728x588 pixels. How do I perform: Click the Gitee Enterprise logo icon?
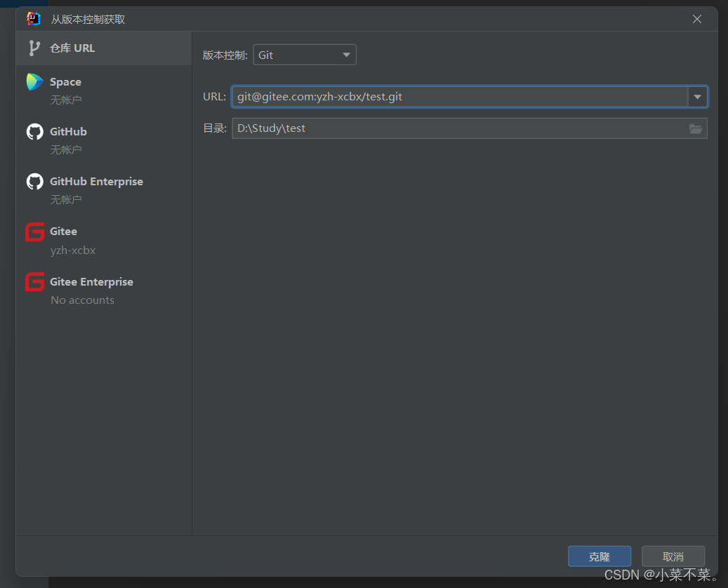click(x=35, y=281)
